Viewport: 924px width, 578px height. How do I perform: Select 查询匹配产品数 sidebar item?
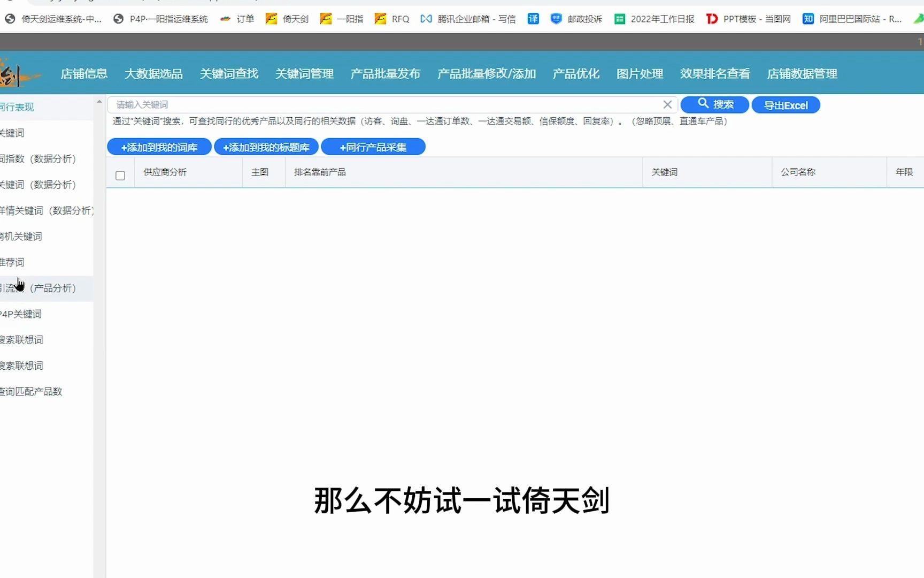point(47,391)
